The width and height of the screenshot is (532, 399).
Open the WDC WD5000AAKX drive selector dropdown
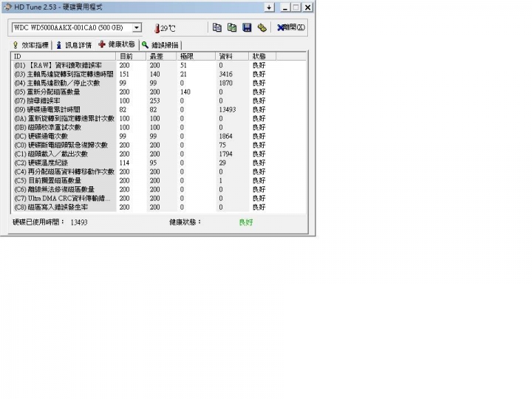pyautogui.click(x=137, y=27)
